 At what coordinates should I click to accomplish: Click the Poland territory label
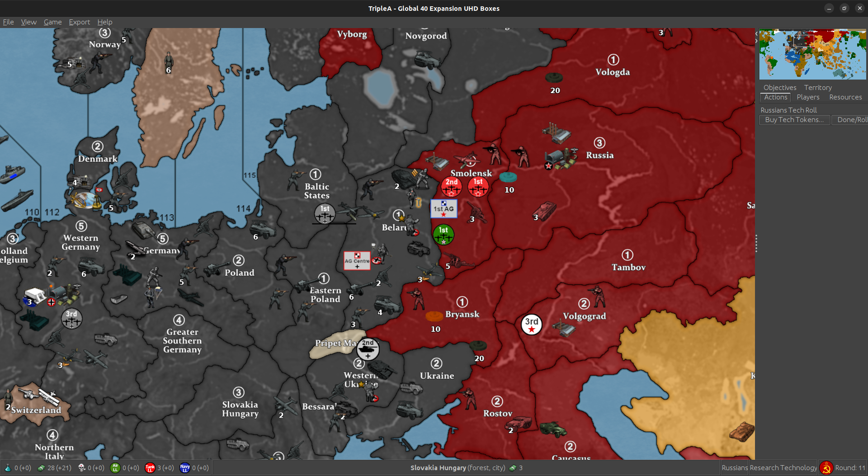pos(239,273)
